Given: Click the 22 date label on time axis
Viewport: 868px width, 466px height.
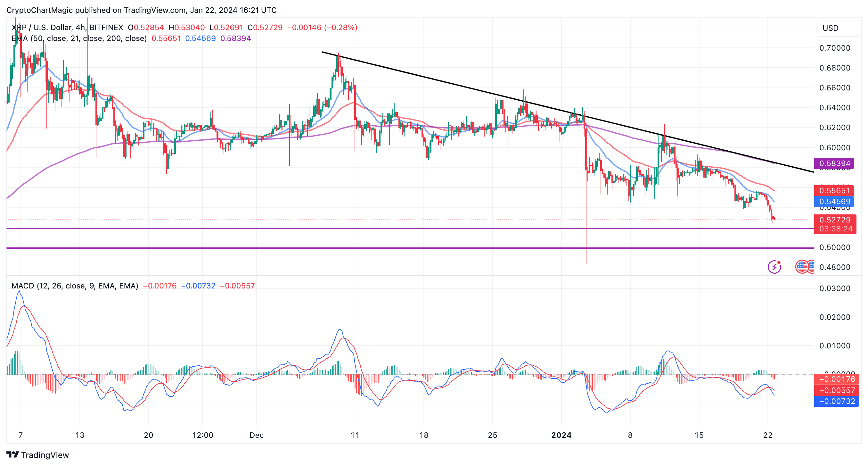Looking at the screenshot, I should pyautogui.click(x=767, y=435).
